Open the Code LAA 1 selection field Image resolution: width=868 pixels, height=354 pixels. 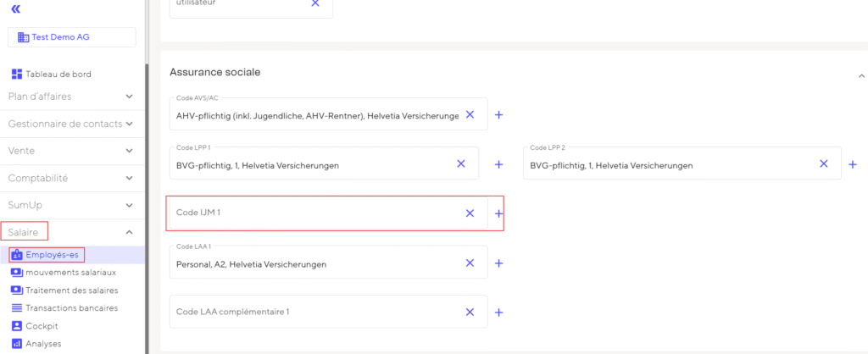(x=314, y=264)
